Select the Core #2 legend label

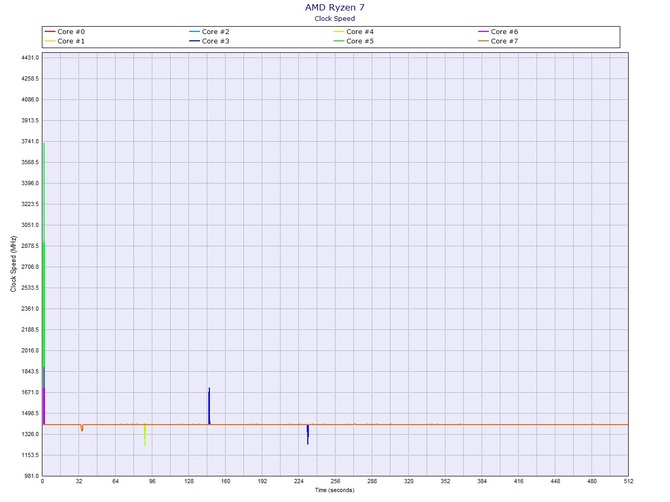click(x=215, y=32)
